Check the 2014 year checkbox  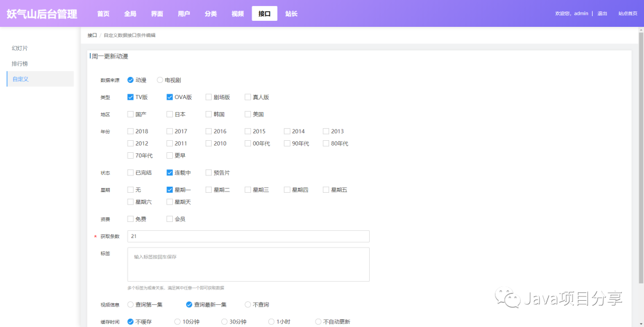point(287,131)
